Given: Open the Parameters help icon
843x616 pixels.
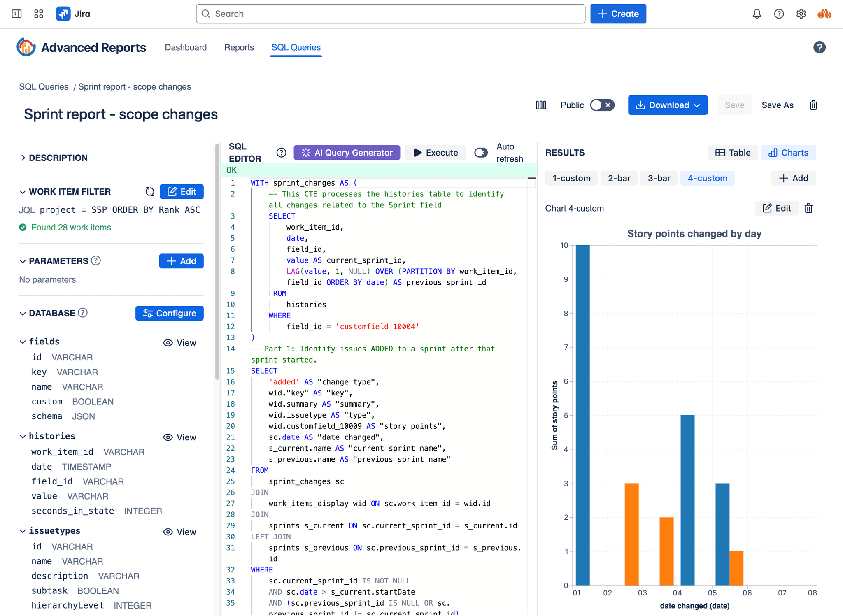Looking at the screenshot, I should 96,260.
